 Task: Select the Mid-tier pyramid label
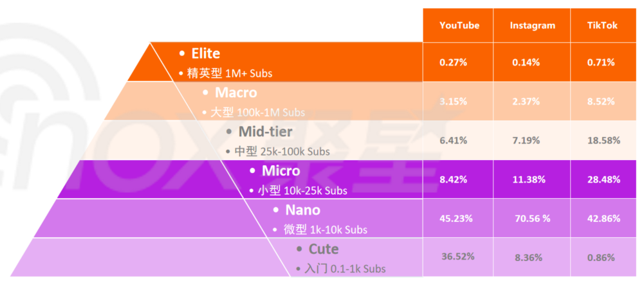click(265, 132)
